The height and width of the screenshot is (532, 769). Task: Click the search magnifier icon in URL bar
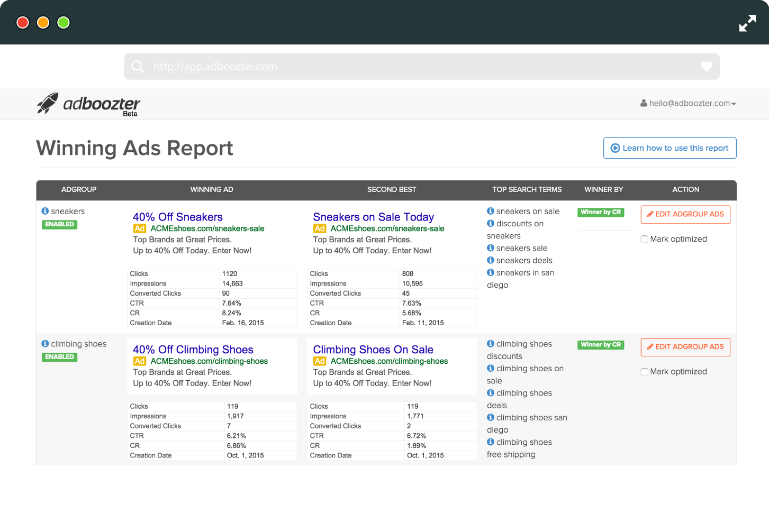(137, 67)
